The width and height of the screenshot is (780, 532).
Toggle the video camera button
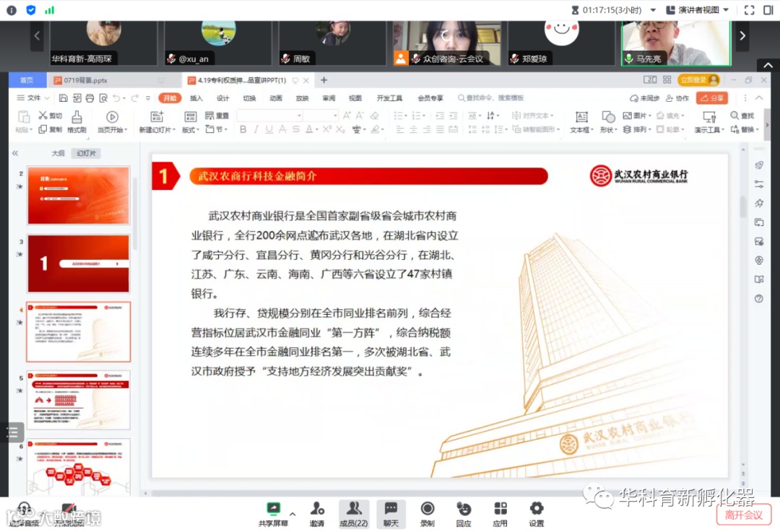68,515
